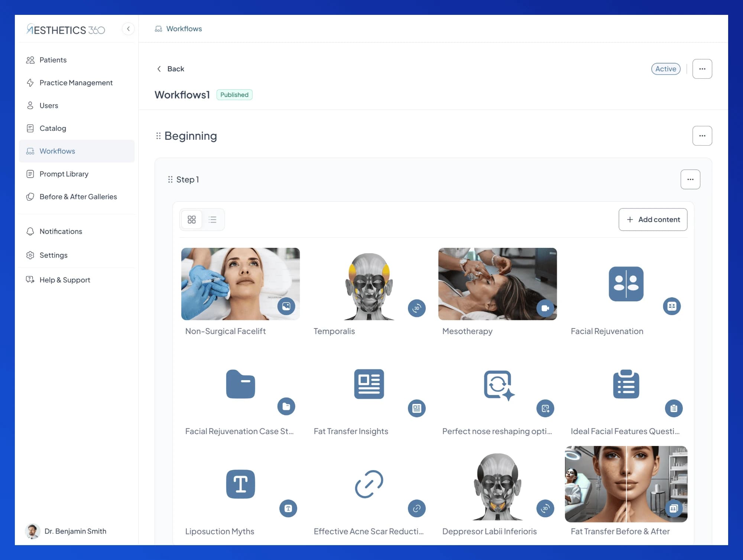Image resolution: width=743 pixels, height=560 pixels.
Task: Select Workflows in the sidebar
Action: pos(77,151)
